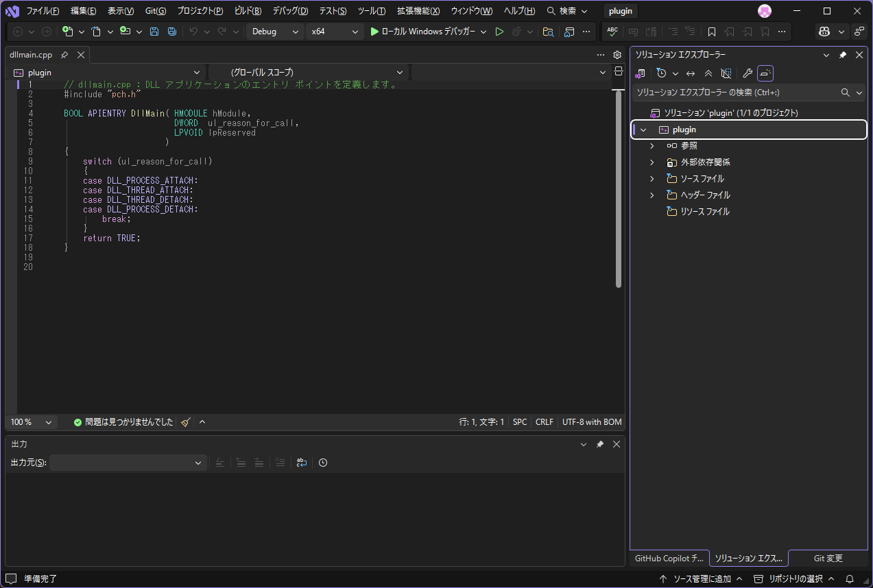Open the ビルド menu
This screenshot has height=588, width=873.
pyautogui.click(x=248, y=11)
